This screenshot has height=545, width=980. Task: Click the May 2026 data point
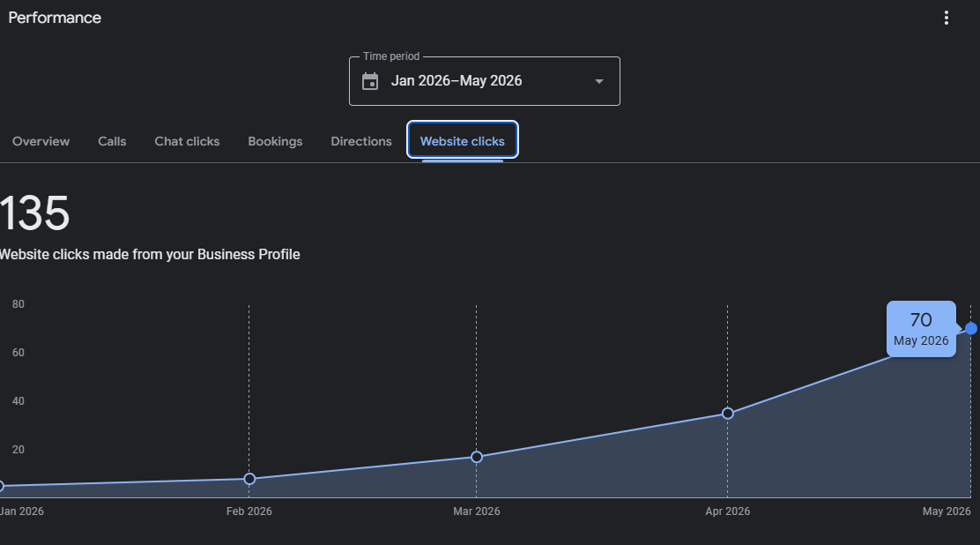(970, 329)
